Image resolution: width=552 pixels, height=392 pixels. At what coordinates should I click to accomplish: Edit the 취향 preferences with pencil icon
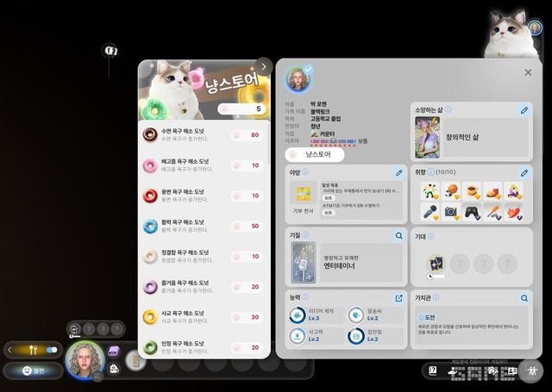(x=524, y=172)
